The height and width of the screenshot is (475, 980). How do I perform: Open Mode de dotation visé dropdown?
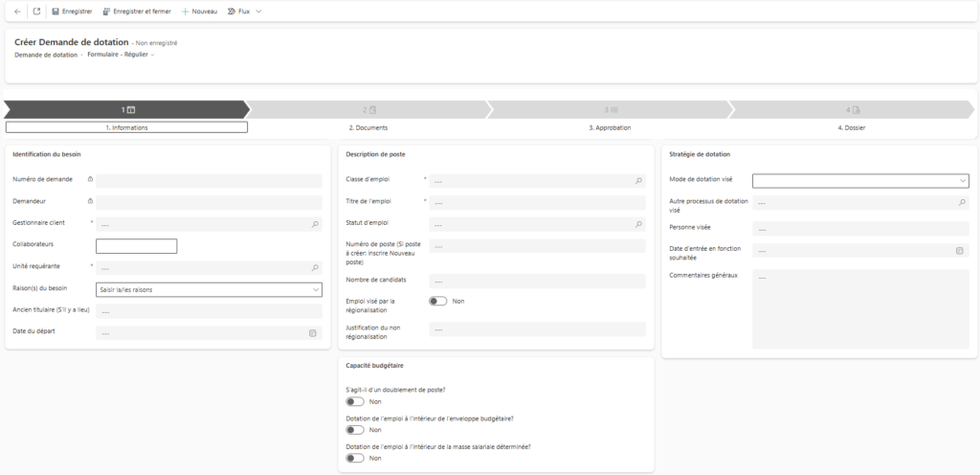click(x=961, y=180)
